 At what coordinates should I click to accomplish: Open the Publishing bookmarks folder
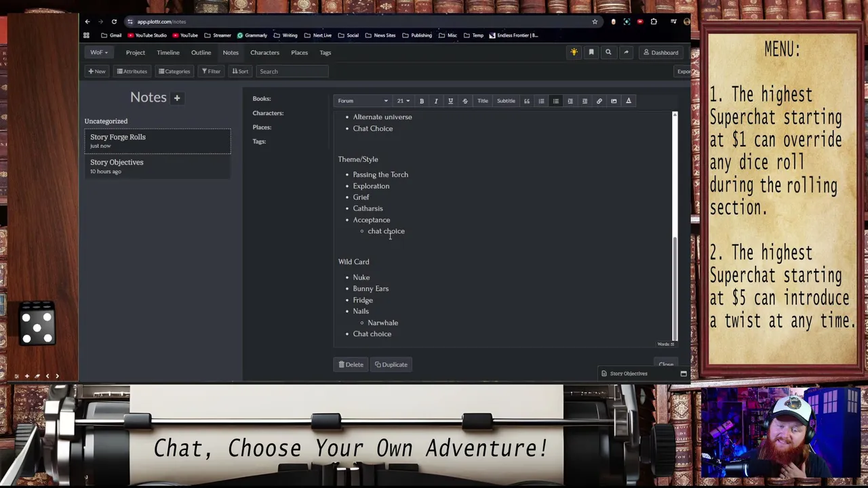tap(417, 35)
